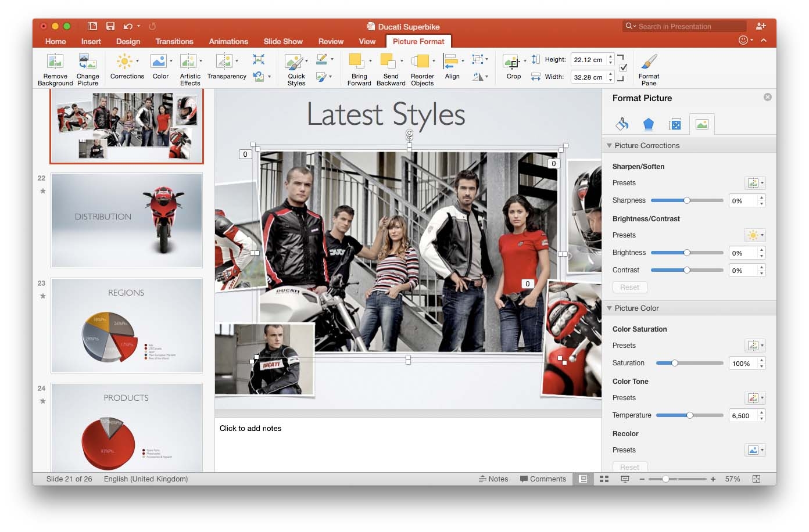The image size is (809, 532).
Task: Click the Search in Presentation field
Action: click(x=685, y=26)
